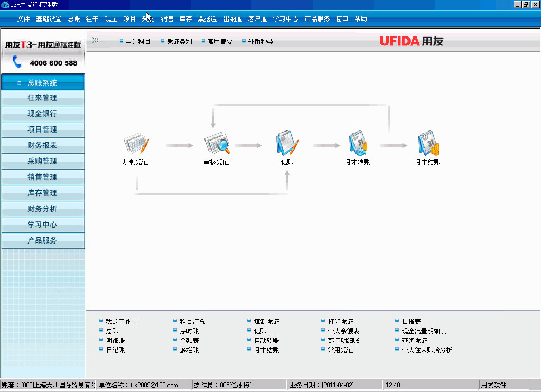The image size is (541, 392).
Task: Go to 我的工作台 link
Action: click(x=122, y=322)
